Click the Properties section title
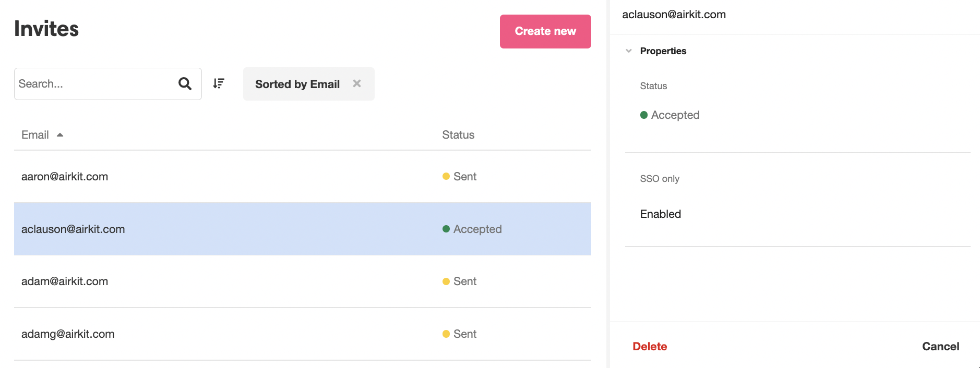The image size is (980, 368). [x=663, y=51]
